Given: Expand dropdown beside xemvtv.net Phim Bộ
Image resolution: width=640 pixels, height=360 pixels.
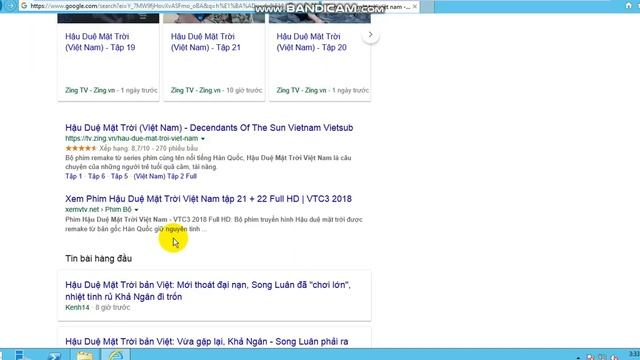Looking at the screenshot, I should (x=136, y=210).
